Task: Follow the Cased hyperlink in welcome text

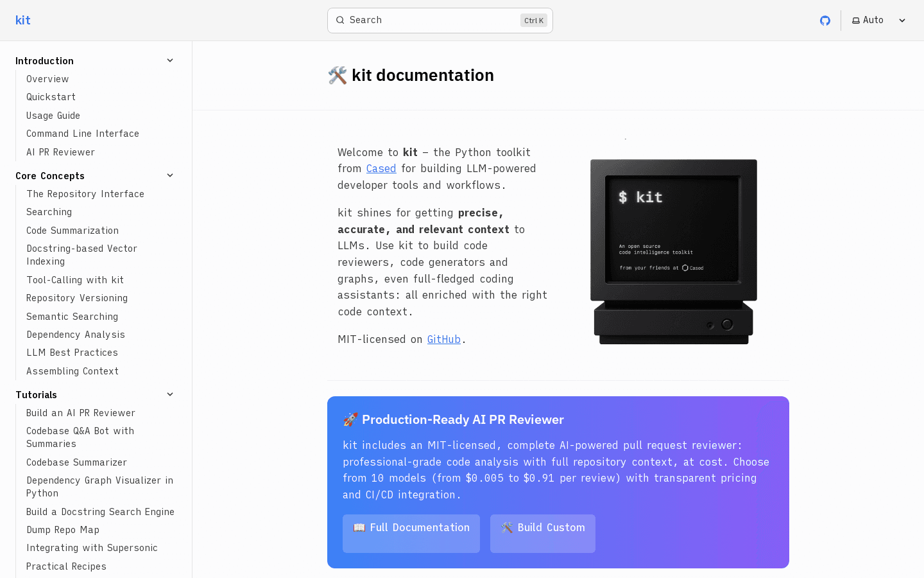Action: 381,168
